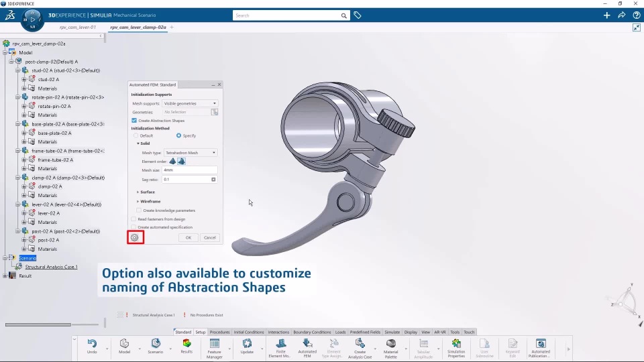Enable Read fasteners from design
644x362 pixels.
(133, 219)
